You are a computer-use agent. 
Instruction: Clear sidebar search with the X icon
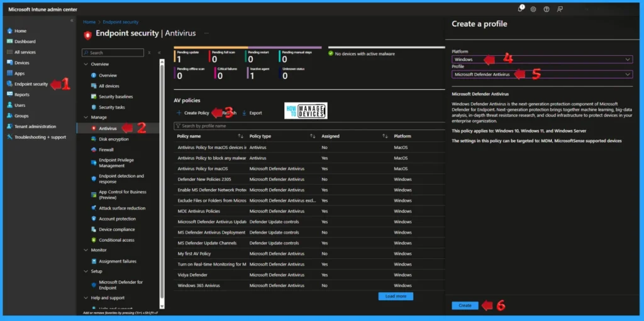pyautogui.click(x=149, y=53)
